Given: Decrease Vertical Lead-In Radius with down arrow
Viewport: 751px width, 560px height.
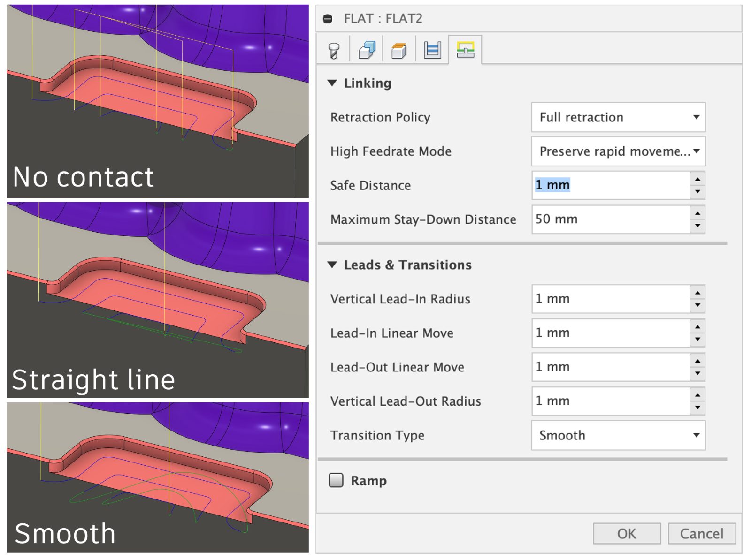Looking at the screenshot, I should tap(697, 305).
